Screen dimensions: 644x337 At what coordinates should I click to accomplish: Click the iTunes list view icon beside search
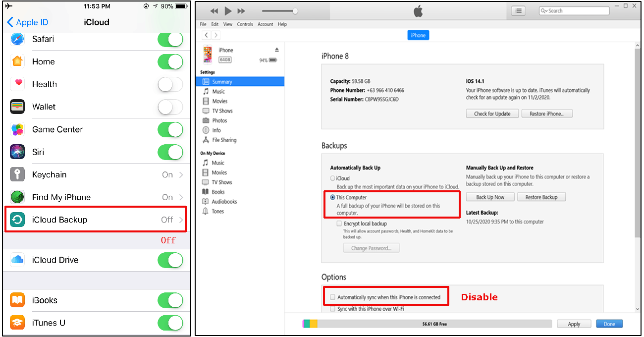click(x=518, y=11)
